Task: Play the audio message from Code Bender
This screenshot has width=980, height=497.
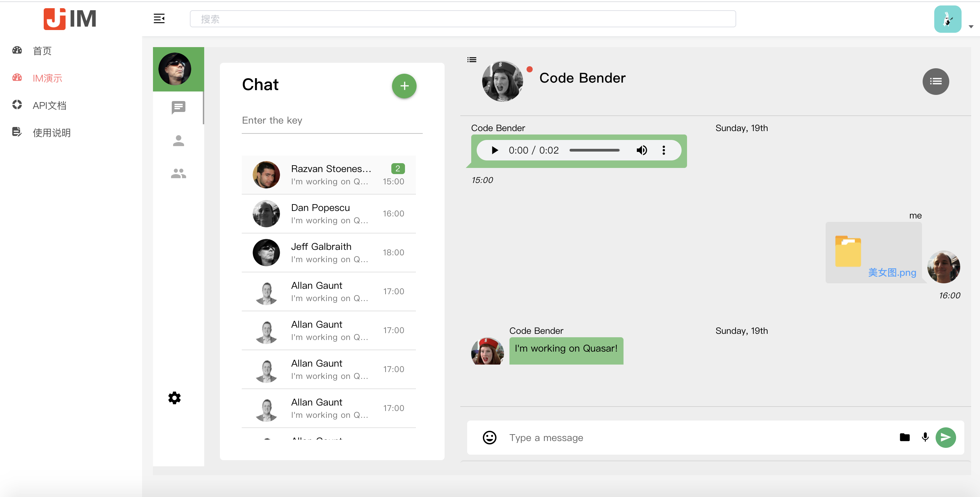Action: 494,150
